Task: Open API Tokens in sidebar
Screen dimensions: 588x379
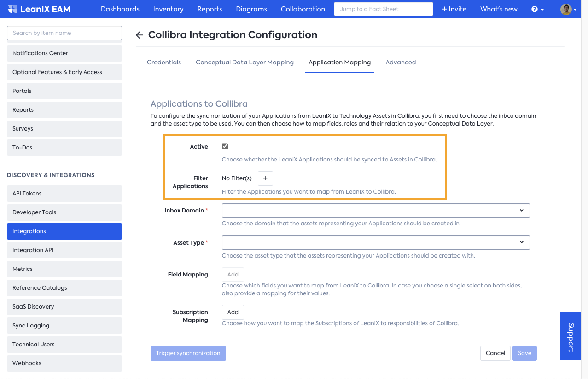Action: click(64, 194)
